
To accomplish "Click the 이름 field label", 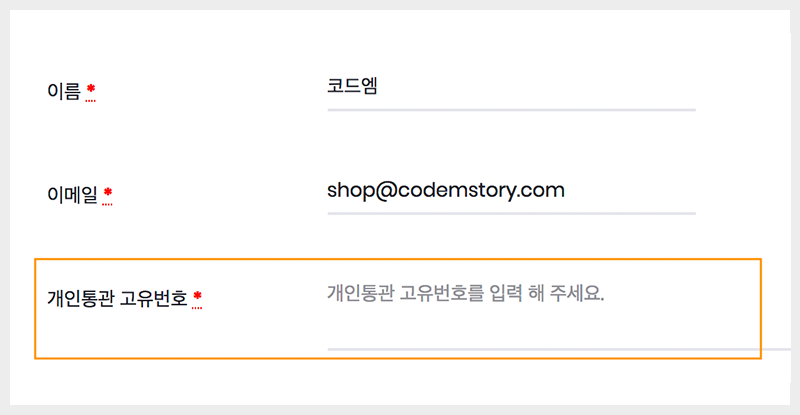I will 63,93.
